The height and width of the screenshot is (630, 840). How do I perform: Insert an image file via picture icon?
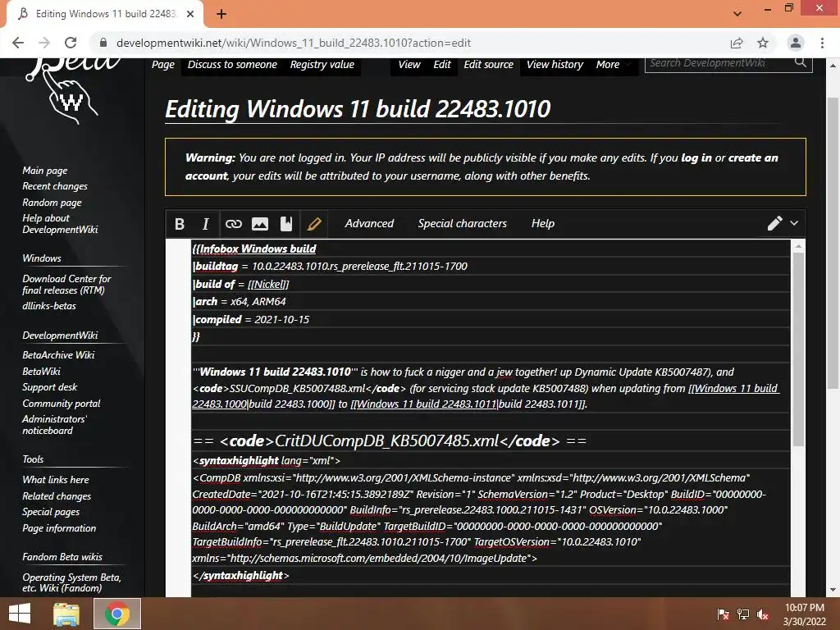(260, 224)
